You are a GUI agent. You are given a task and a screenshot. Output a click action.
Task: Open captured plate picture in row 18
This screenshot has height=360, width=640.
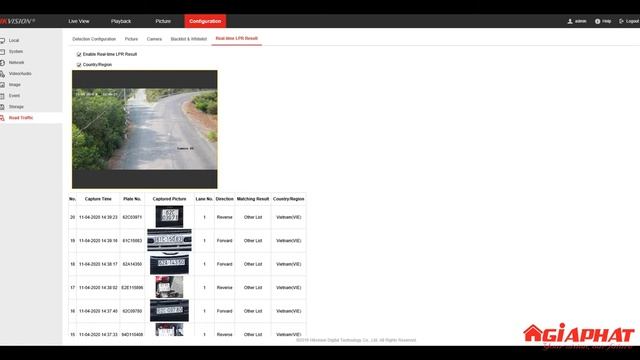click(169, 264)
